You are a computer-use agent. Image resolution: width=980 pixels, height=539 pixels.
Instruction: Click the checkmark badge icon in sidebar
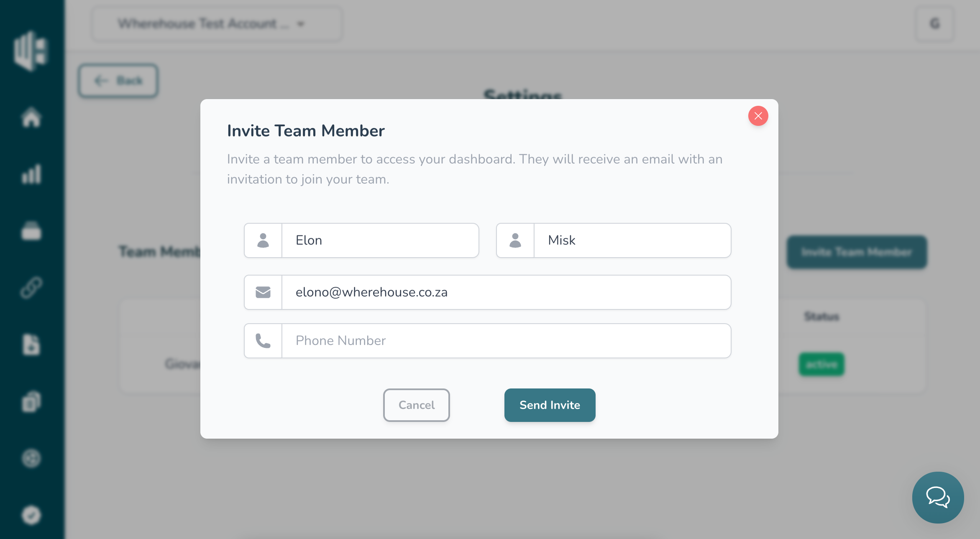[x=31, y=515]
